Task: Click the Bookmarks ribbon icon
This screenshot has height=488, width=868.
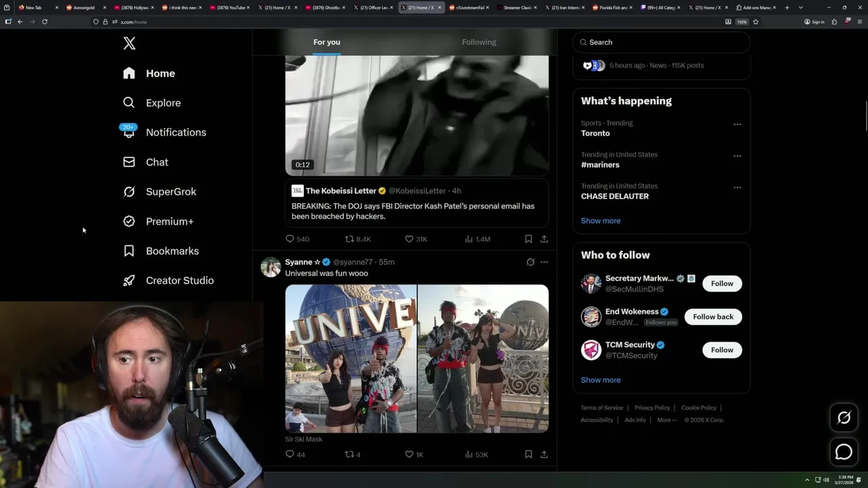Action: pyautogui.click(x=129, y=251)
